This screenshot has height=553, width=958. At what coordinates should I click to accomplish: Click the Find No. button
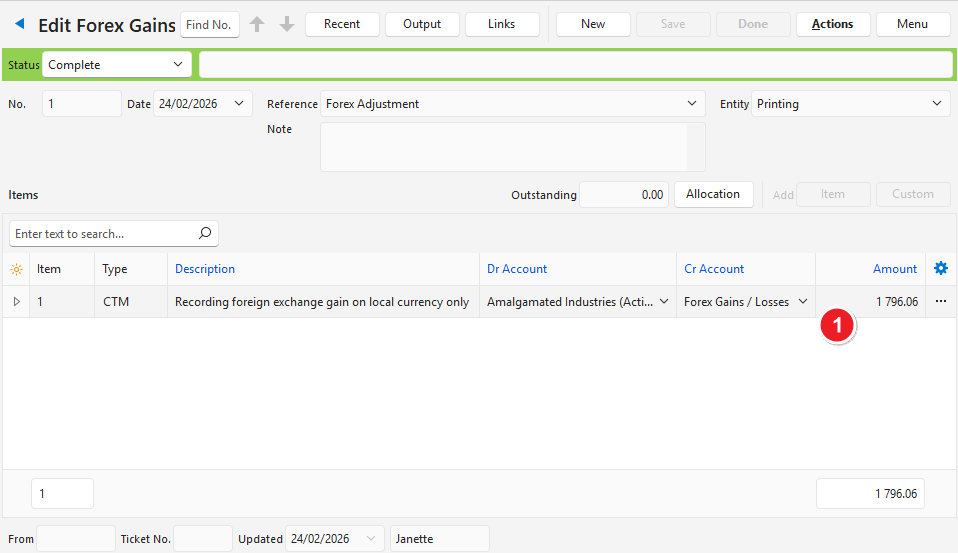tap(209, 24)
